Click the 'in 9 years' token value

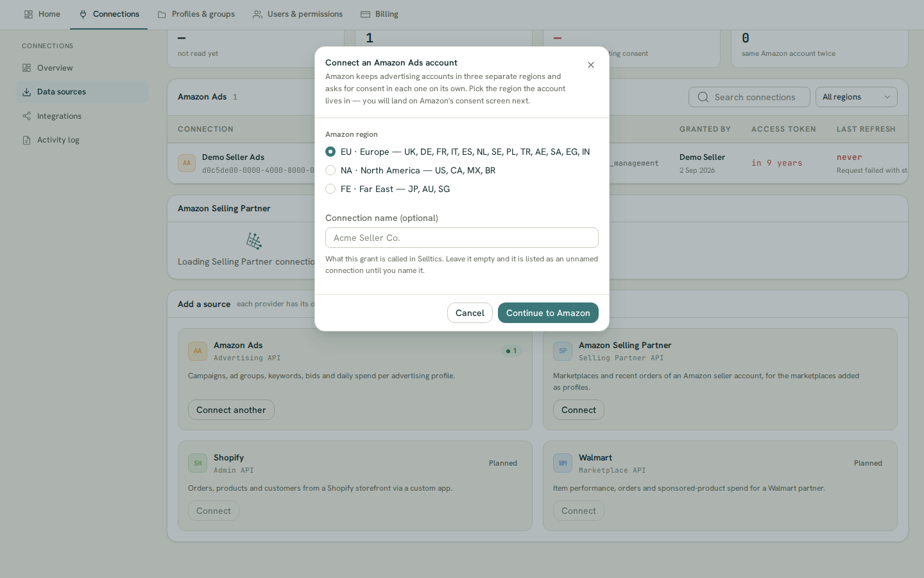click(x=776, y=163)
